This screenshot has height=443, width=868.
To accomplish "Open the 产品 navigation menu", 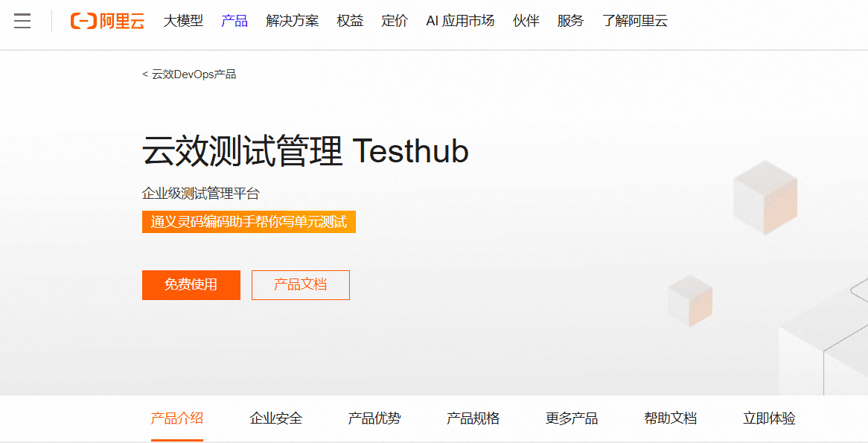I will pyautogui.click(x=234, y=21).
